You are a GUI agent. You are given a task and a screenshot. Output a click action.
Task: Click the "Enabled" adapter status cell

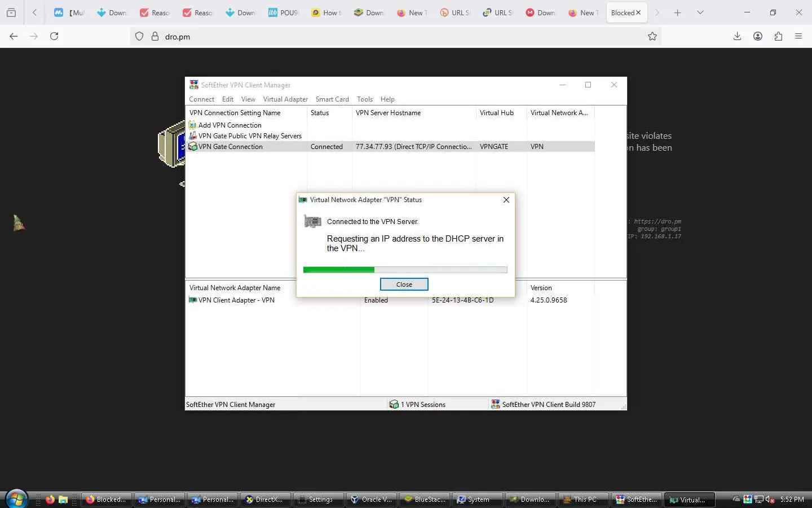[x=376, y=300]
